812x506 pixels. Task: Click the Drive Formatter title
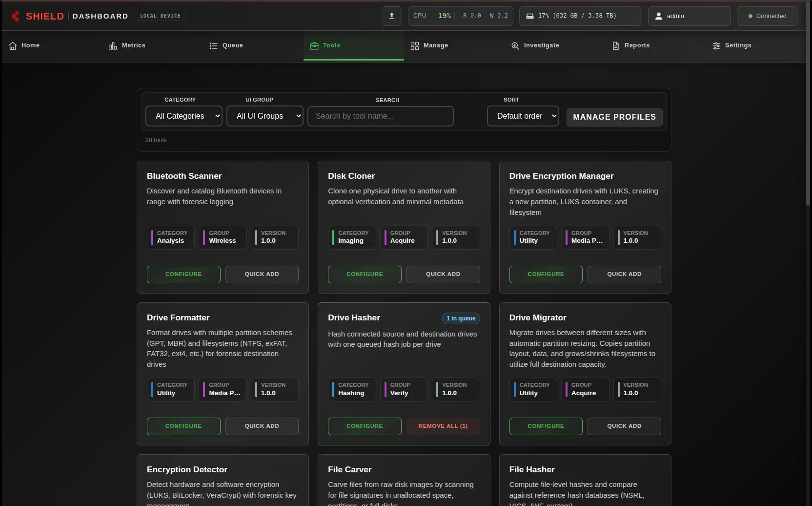178,318
